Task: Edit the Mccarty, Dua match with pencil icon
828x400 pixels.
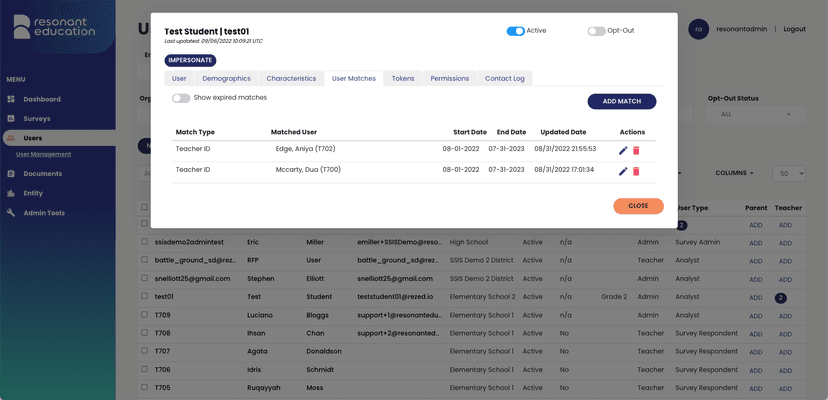Action: 623,171
